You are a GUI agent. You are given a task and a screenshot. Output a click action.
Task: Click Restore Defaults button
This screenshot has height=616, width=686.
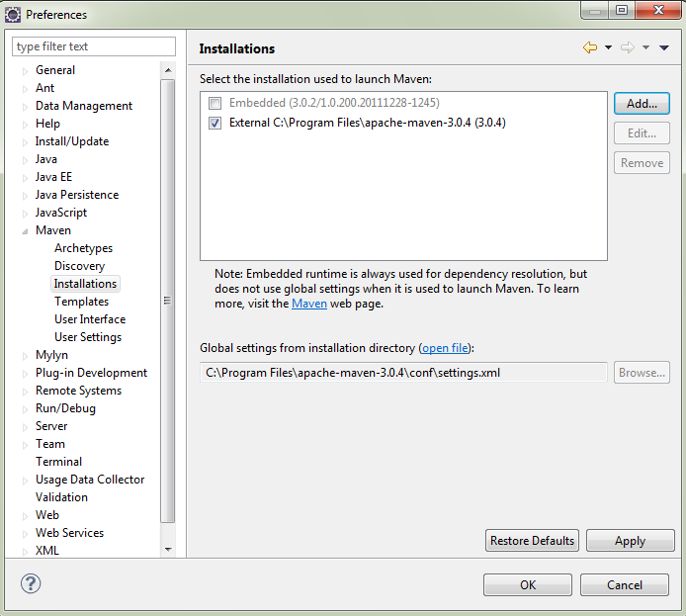point(532,541)
